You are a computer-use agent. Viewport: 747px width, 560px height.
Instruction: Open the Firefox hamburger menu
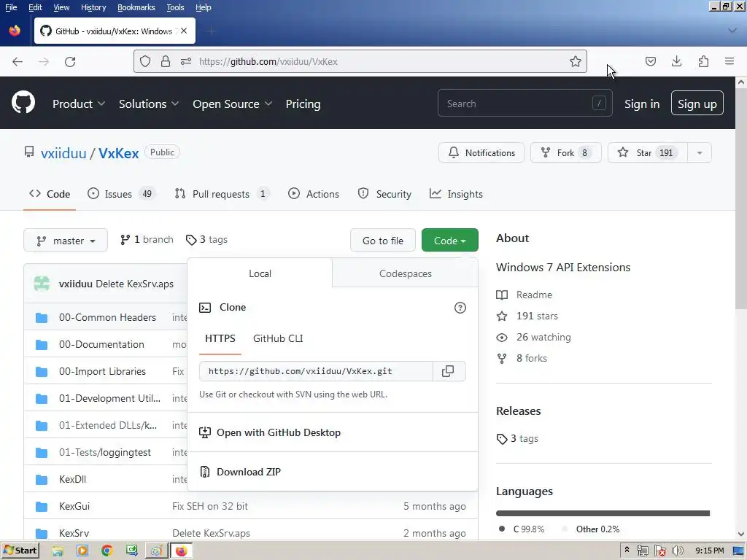(729, 61)
